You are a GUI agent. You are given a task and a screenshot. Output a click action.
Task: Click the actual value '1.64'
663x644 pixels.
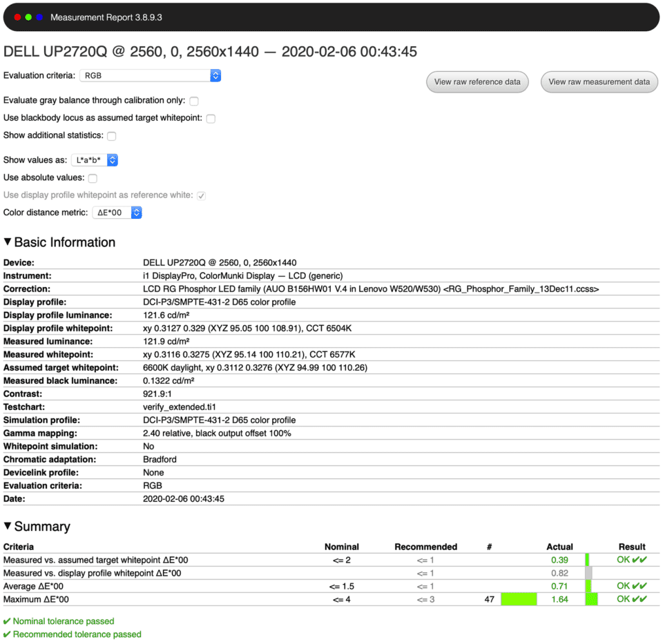click(560, 599)
